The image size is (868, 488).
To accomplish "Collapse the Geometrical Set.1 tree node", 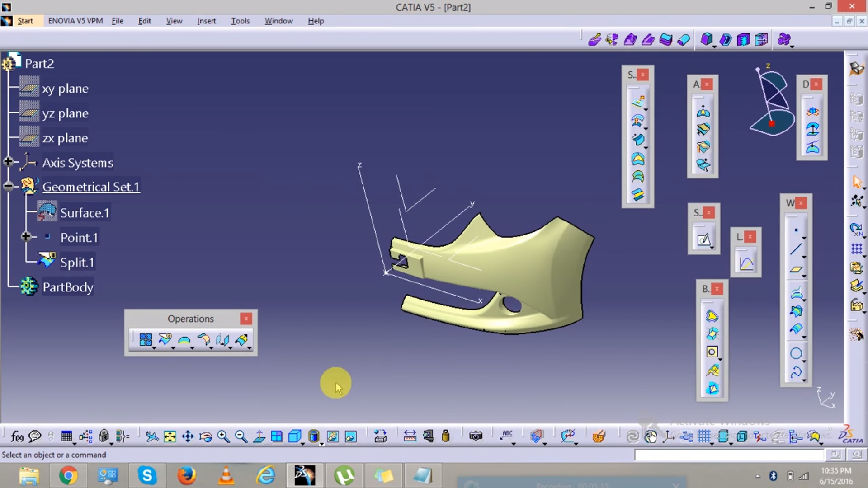I will point(8,186).
